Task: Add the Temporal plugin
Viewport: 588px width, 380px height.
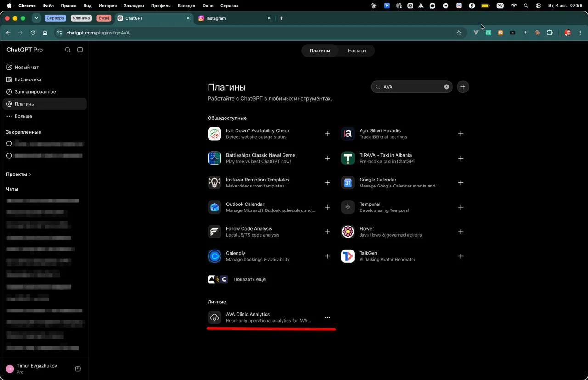Action: 461,207
